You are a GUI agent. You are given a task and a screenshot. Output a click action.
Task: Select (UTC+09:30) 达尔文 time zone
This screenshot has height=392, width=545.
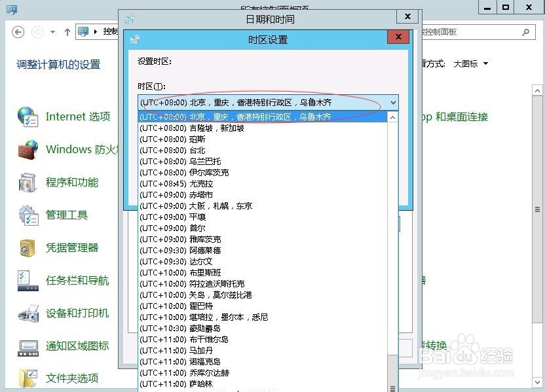tap(263, 262)
